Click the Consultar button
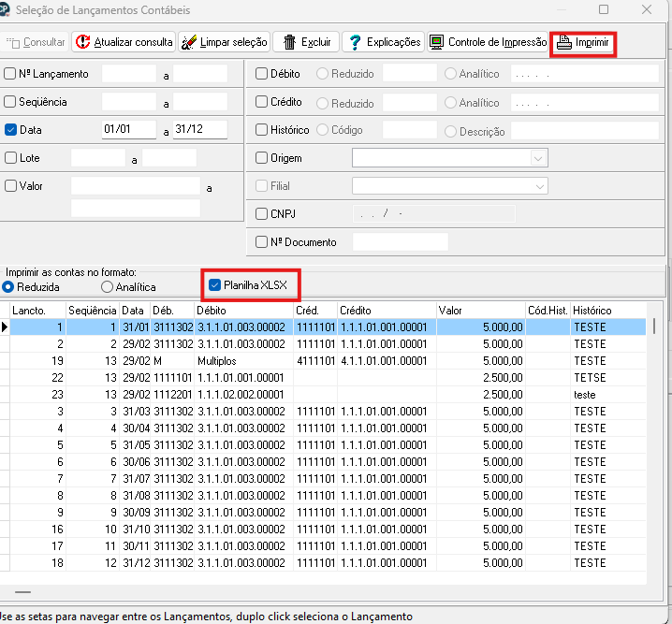The height and width of the screenshot is (624, 672). (x=36, y=42)
